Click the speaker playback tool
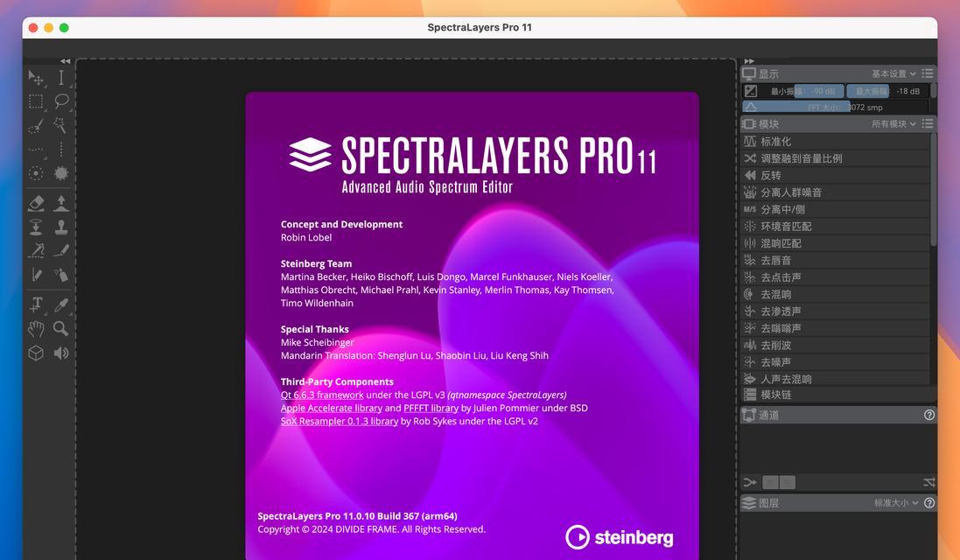Viewport: 960px width, 560px height. tap(60, 353)
